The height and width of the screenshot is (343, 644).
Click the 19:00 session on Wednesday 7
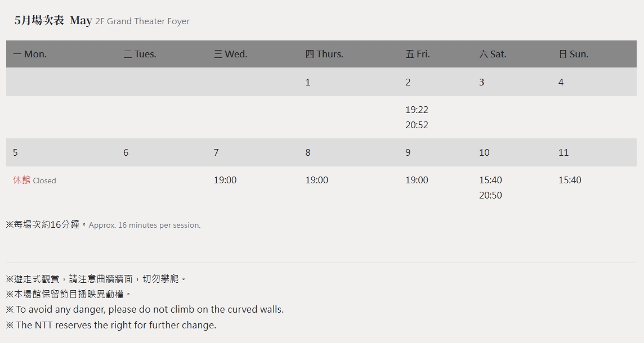(225, 180)
